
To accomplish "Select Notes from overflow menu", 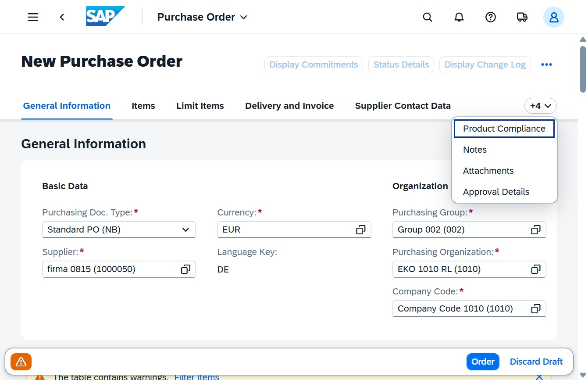I will [x=504, y=150].
